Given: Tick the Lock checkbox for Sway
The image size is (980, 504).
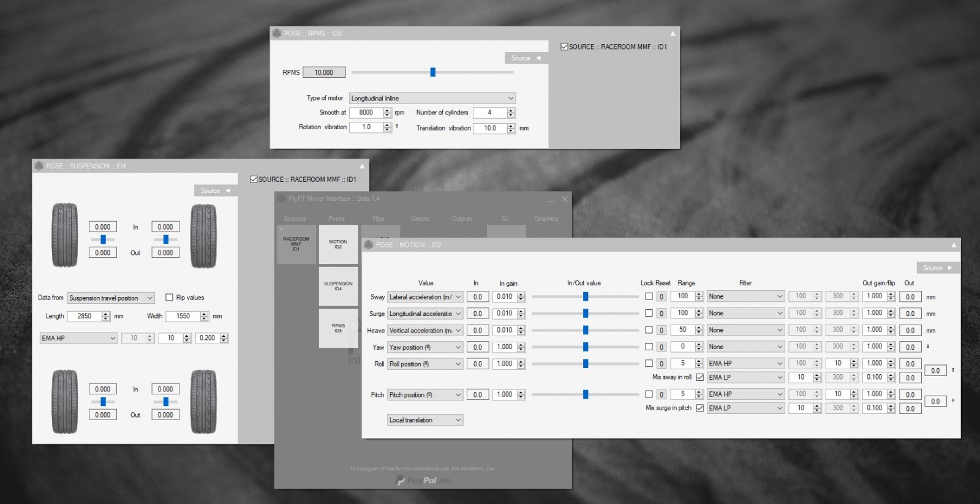Looking at the screenshot, I should (x=649, y=296).
